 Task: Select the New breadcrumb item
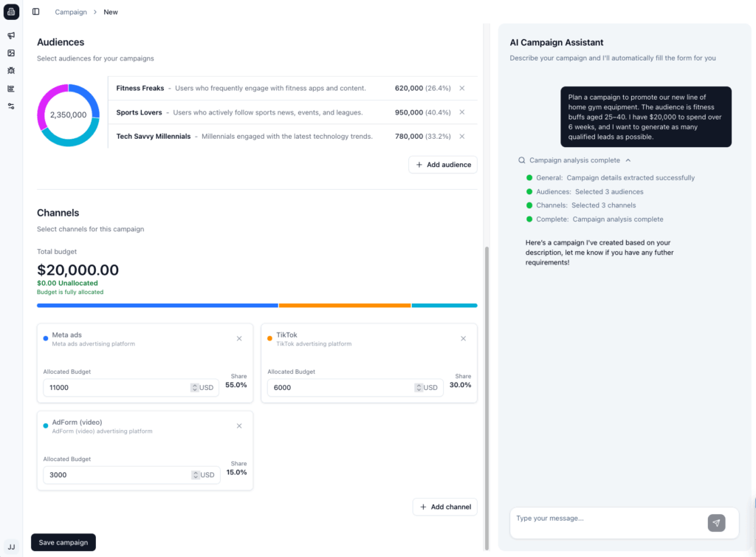pyautogui.click(x=110, y=12)
